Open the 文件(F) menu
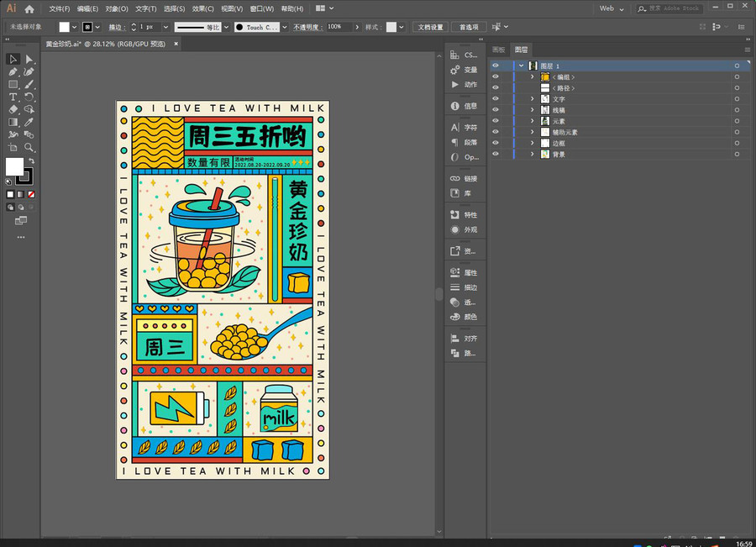 [x=60, y=8]
